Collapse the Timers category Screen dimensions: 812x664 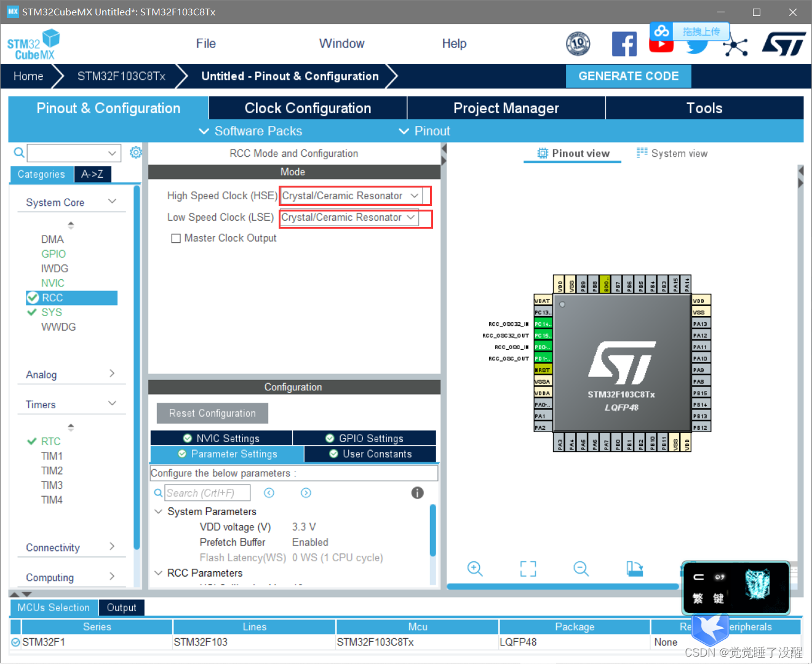click(112, 403)
